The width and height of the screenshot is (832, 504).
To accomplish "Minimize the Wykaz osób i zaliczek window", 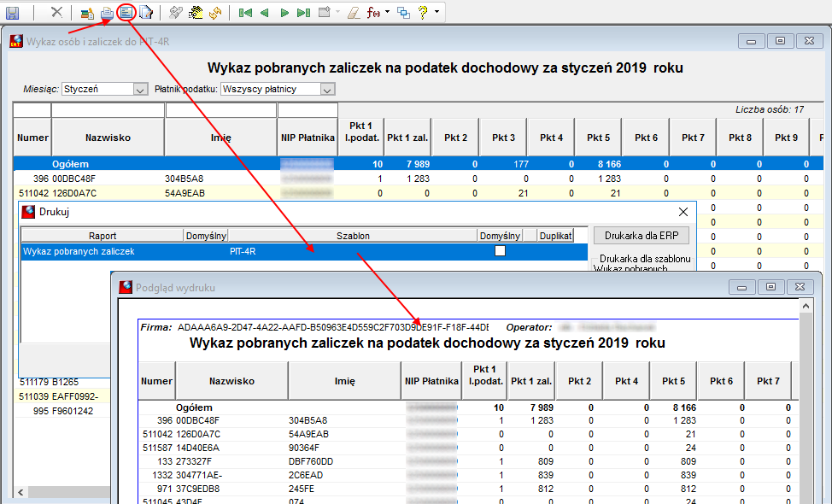I will [x=752, y=41].
